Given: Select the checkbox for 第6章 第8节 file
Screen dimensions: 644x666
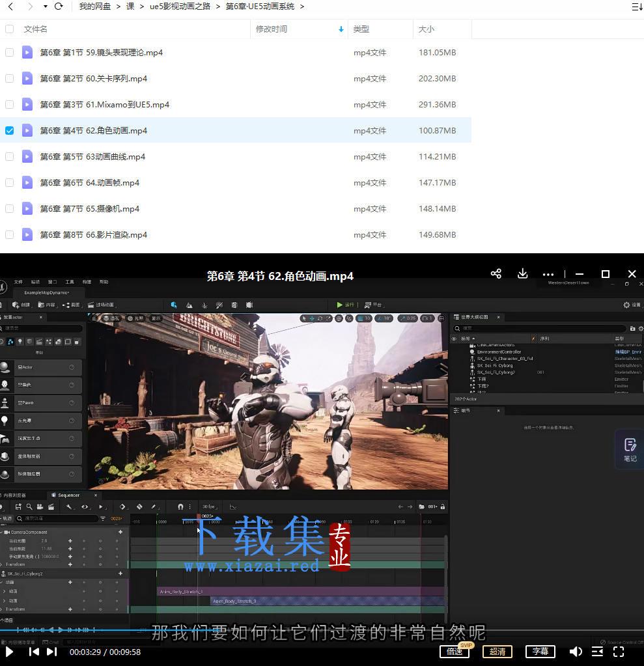Looking at the screenshot, I should [9, 235].
